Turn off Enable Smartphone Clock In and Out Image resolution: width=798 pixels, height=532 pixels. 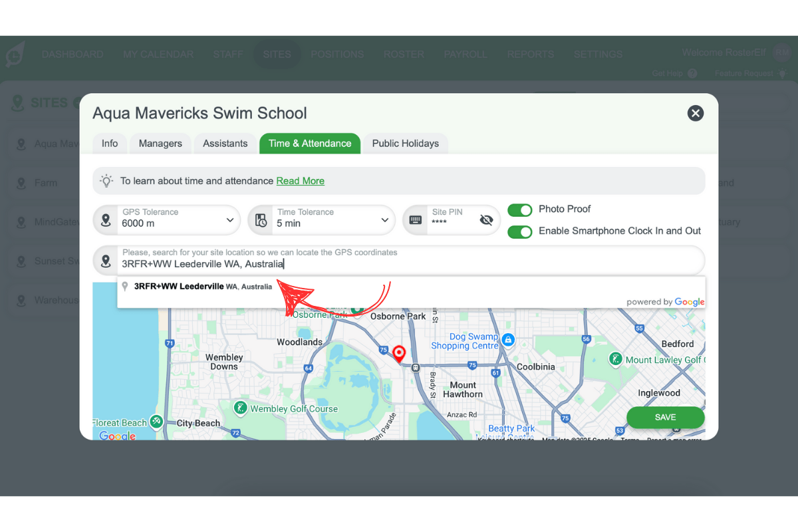(520, 232)
